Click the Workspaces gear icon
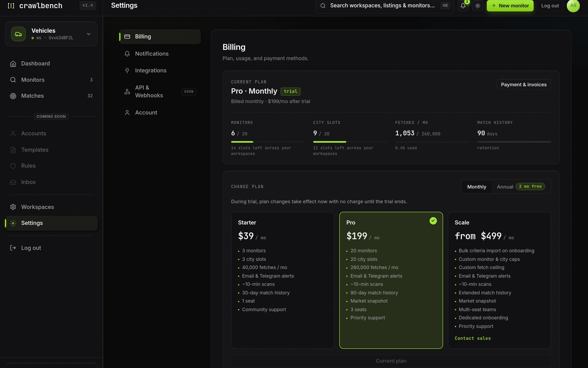This screenshot has width=588, height=368. pyautogui.click(x=13, y=207)
